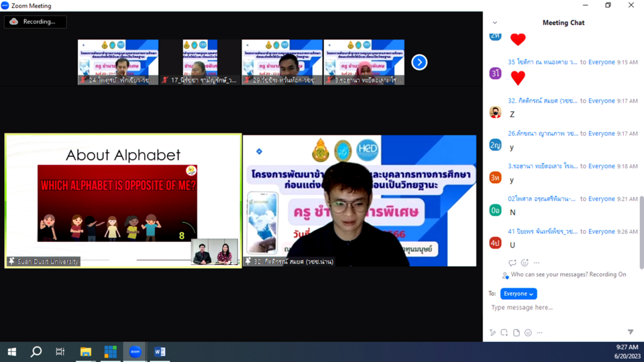644x362 pixels.
Task: Click the Who can see your messages icon
Action: (x=505, y=275)
